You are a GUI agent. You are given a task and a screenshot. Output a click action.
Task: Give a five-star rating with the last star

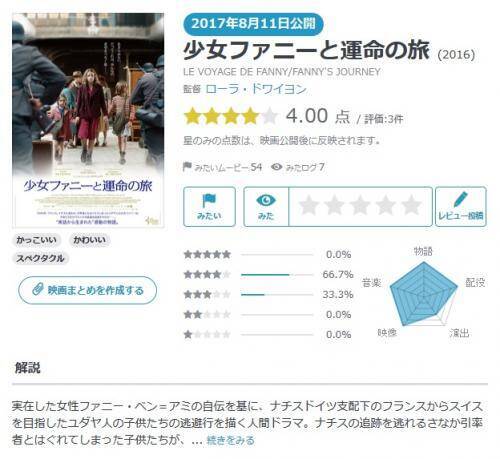click(411, 205)
